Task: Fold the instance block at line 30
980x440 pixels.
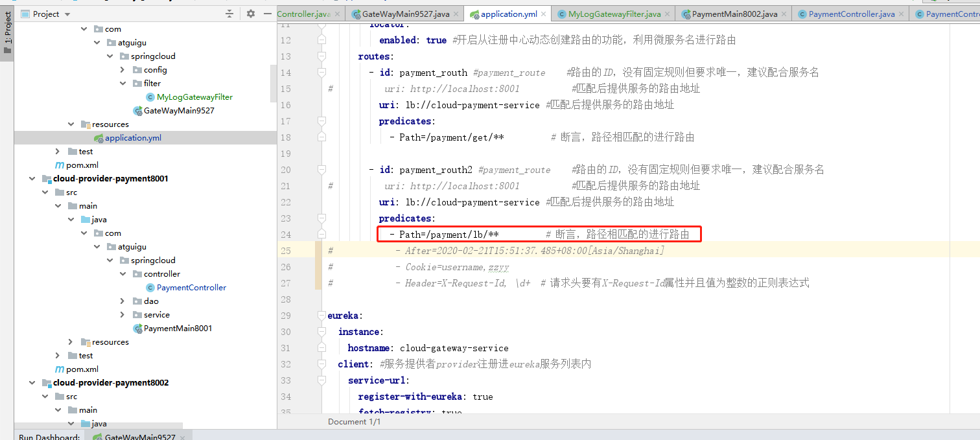Action: 321,332
